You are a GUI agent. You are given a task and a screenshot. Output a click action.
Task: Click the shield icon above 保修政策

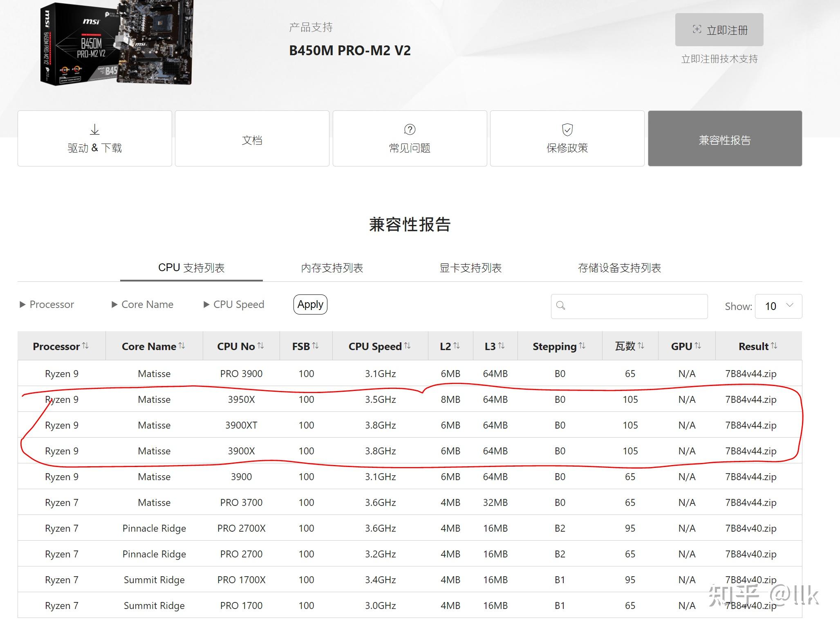567,130
